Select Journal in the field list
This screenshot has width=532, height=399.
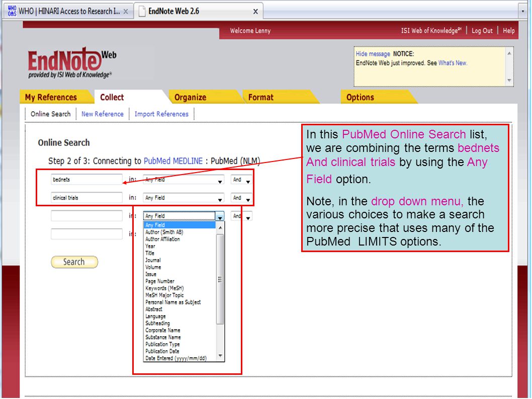click(x=180, y=260)
